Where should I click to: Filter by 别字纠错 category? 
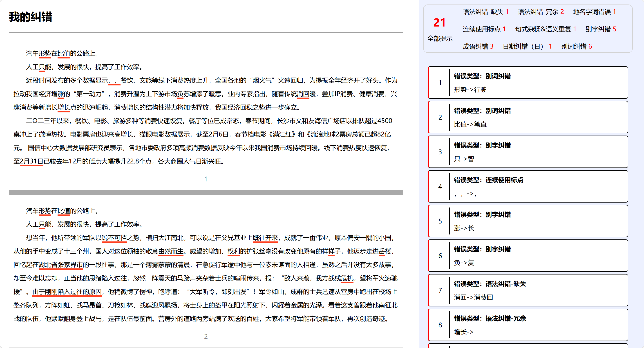click(601, 29)
